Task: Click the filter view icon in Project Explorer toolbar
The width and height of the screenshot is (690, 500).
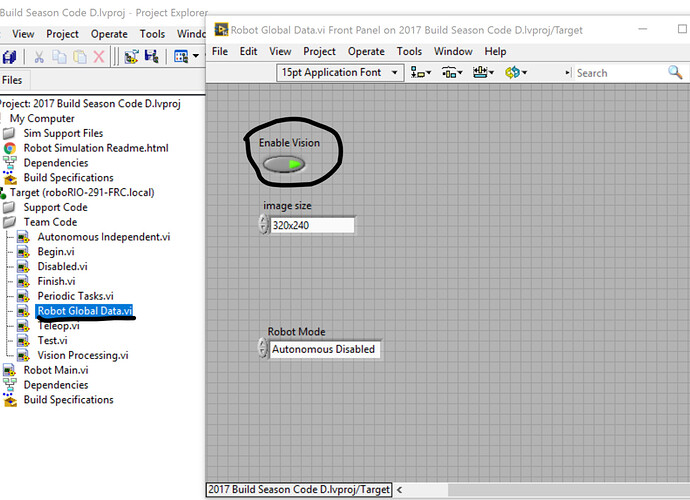Action: coord(181,57)
